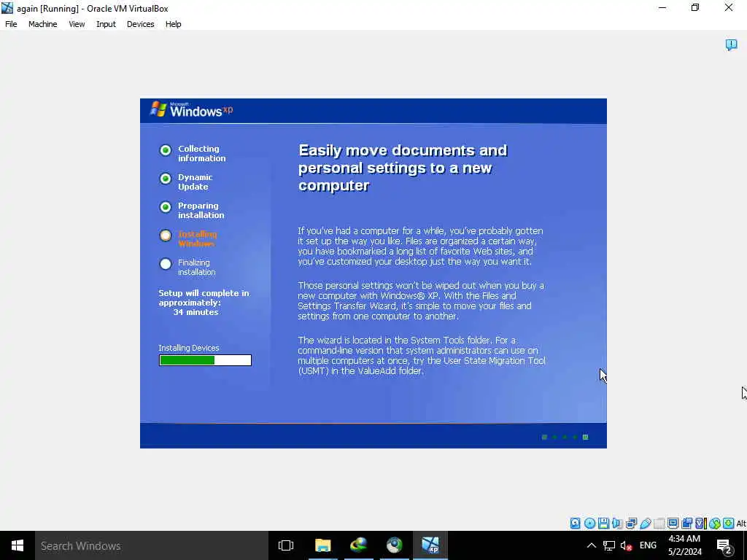Viewport: 747px width, 560px height.
Task: Launch Internet Explorer from the taskbar
Action: 359,545
